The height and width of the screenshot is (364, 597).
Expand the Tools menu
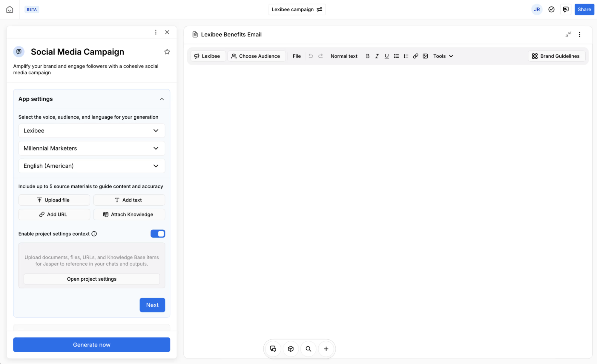[x=443, y=56]
